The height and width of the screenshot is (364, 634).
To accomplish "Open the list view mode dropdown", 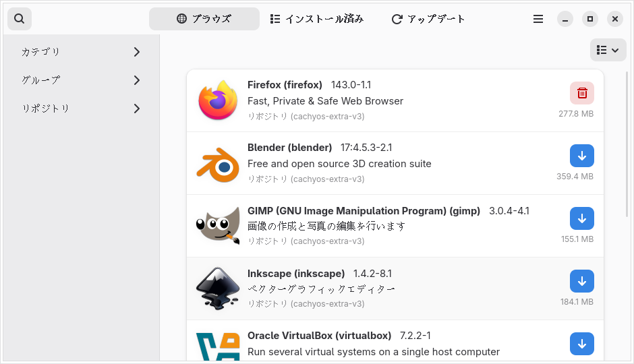I will 608,50.
